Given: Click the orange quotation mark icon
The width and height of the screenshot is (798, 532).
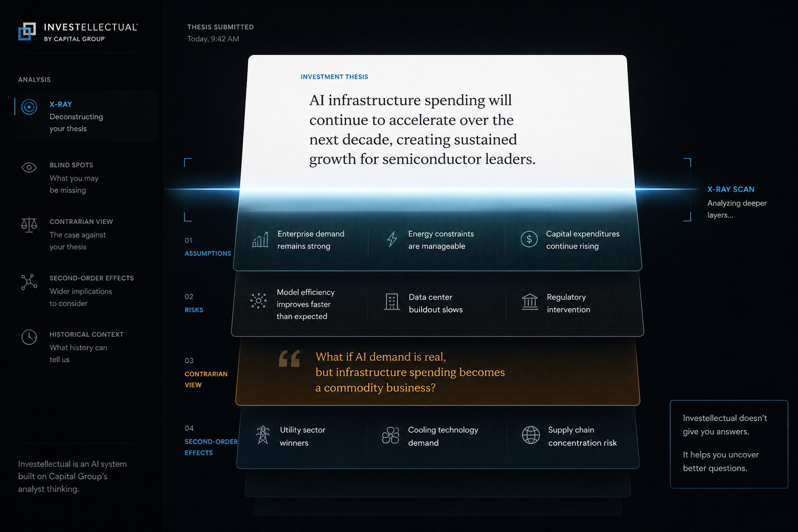Looking at the screenshot, I should coord(290,358).
